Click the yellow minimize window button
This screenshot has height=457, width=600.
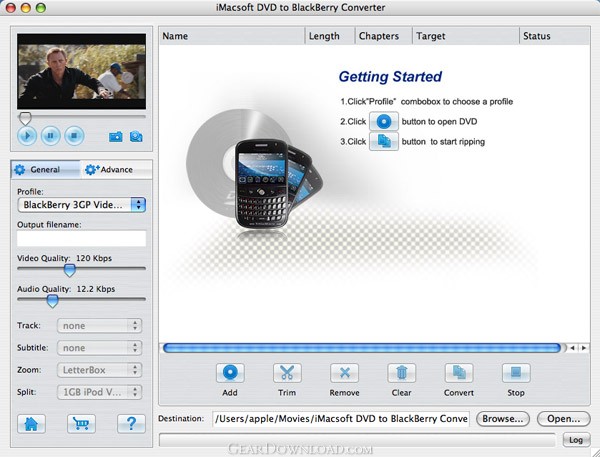coord(26,7)
